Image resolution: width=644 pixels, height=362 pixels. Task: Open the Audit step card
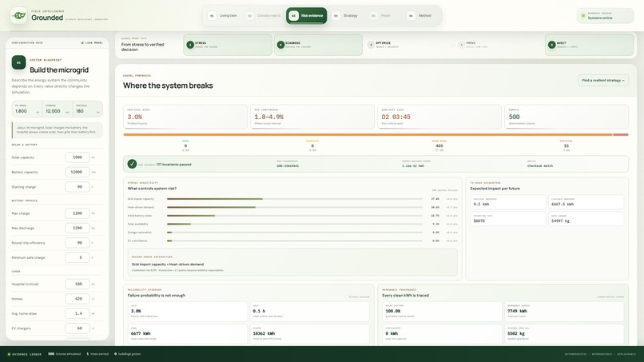[590, 45]
